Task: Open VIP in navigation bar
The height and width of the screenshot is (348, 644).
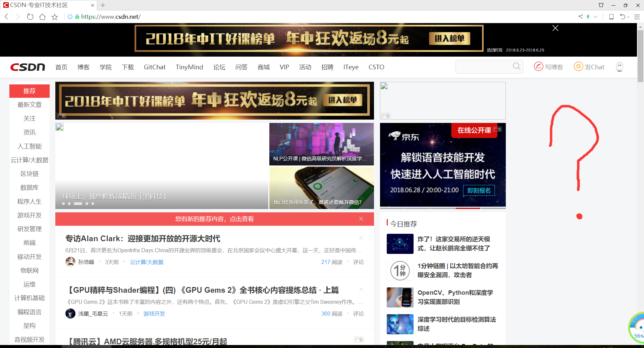Action: [x=284, y=67]
